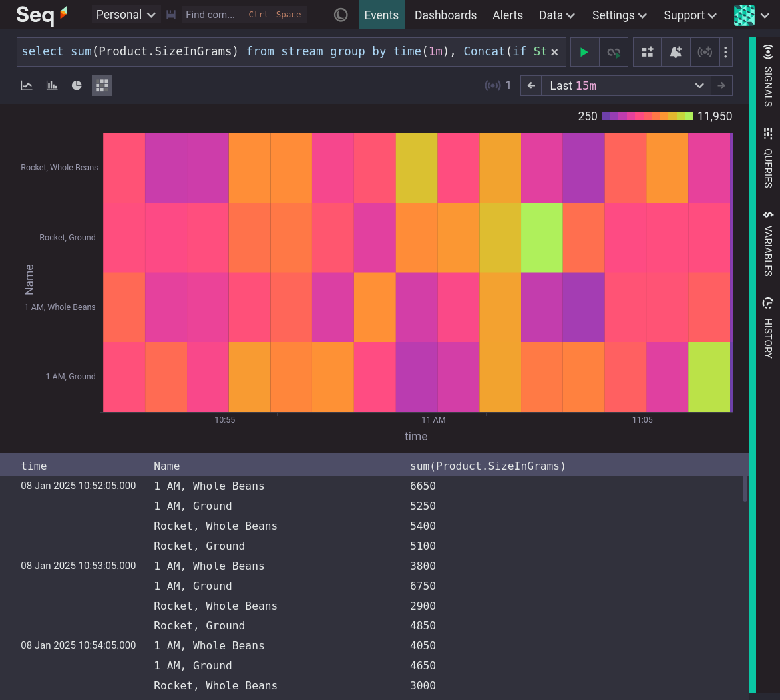The height and width of the screenshot is (700, 780).
Task: Open the Personal workspace dropdown
Action: point(126,15)
